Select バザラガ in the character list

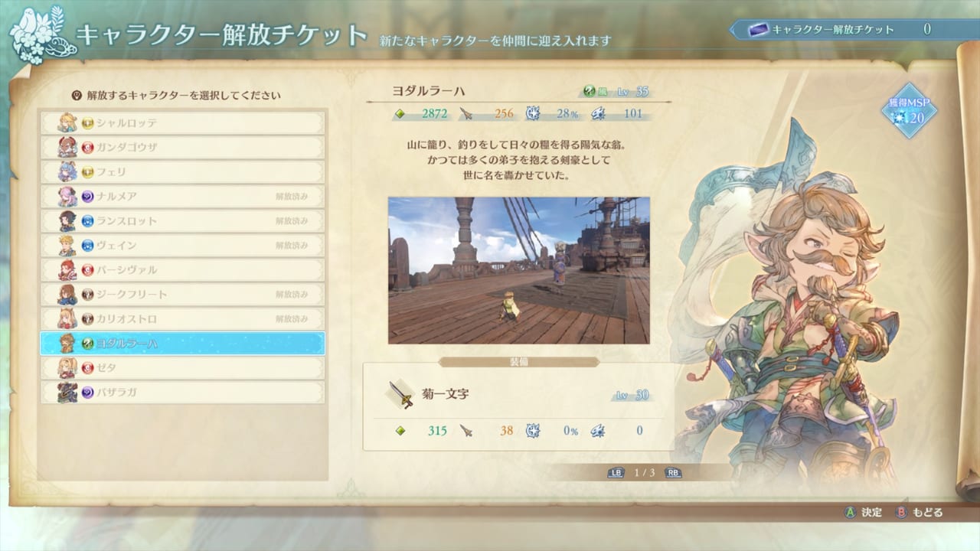pos(182,392)
